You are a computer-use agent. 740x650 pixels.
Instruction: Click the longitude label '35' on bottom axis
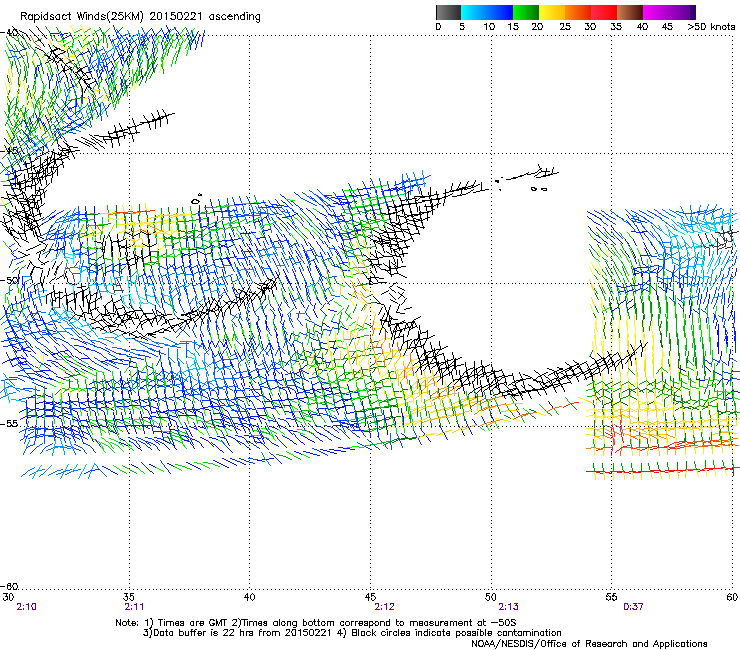129,597
